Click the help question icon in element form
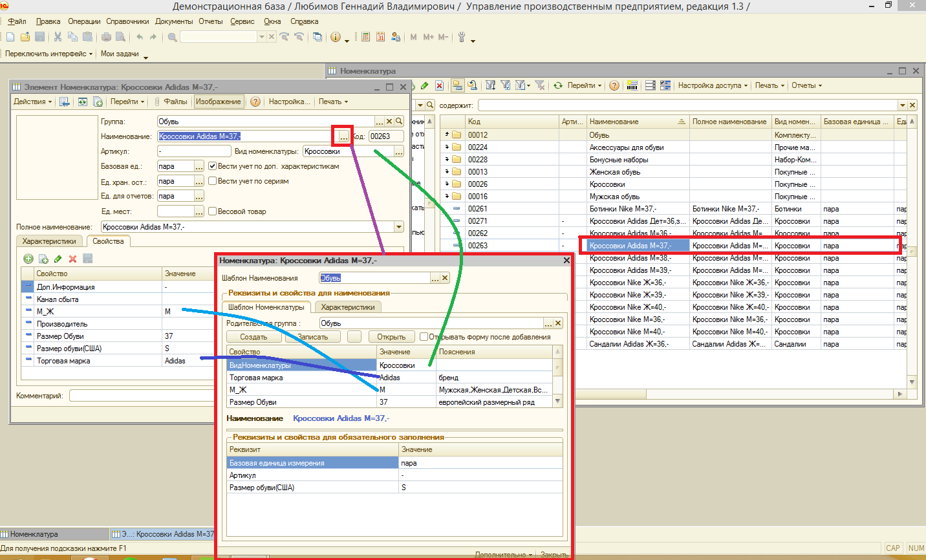This screenshot has height=560, width=926. point(255,102)
